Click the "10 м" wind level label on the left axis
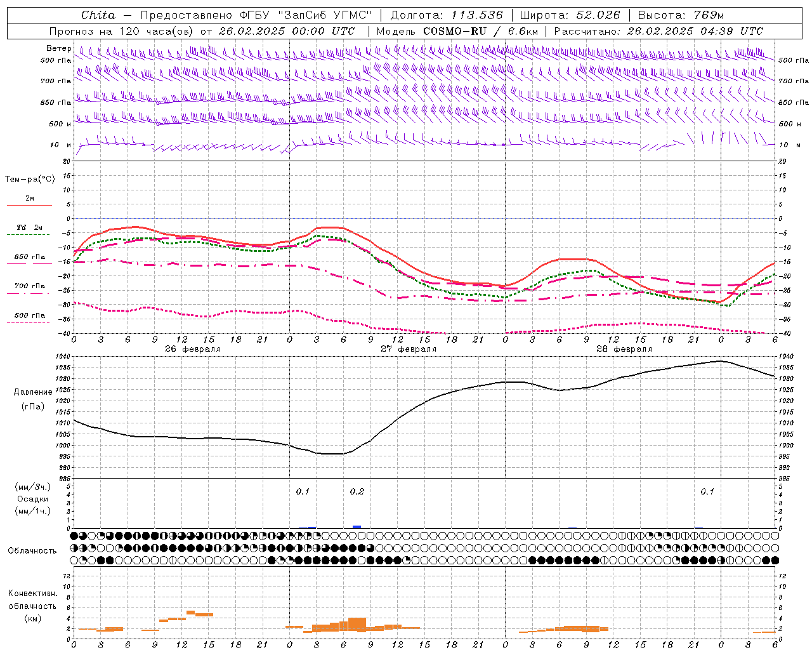 [x=61, y=145]
